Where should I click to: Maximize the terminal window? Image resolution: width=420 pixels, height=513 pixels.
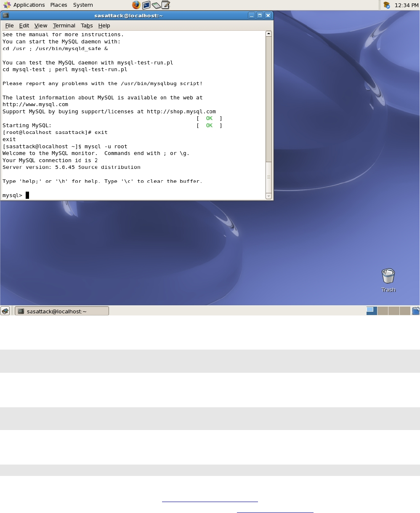(x=260, y=15)
